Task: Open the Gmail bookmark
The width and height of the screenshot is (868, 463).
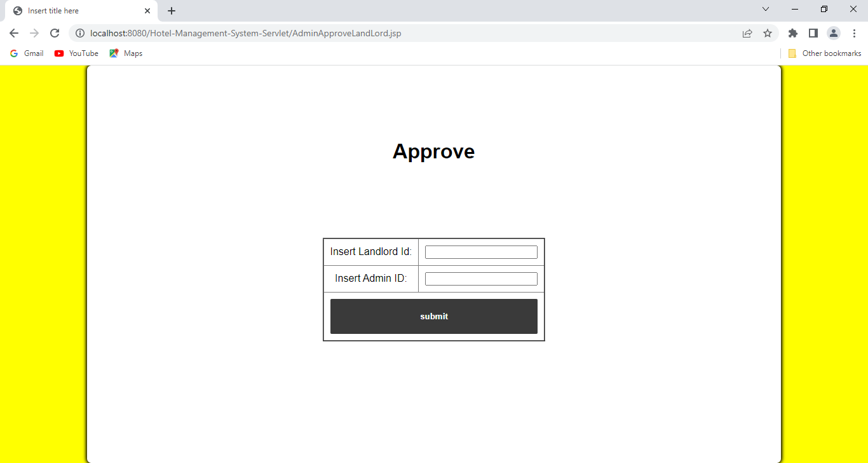Action: click(27, 53)
